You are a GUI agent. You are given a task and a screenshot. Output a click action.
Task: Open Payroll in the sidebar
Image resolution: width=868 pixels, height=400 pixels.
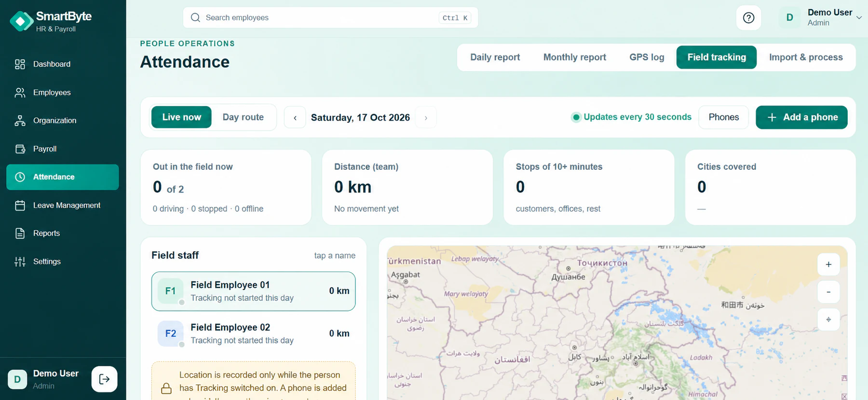(x=63, y=149)
